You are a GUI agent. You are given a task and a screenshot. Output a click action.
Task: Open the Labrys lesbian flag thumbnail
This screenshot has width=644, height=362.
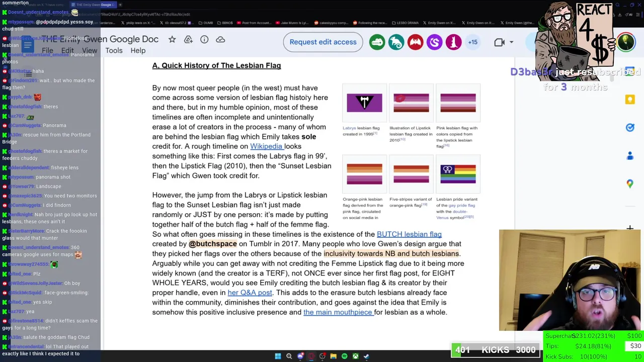pyautogui.click(x=364, y=103)
